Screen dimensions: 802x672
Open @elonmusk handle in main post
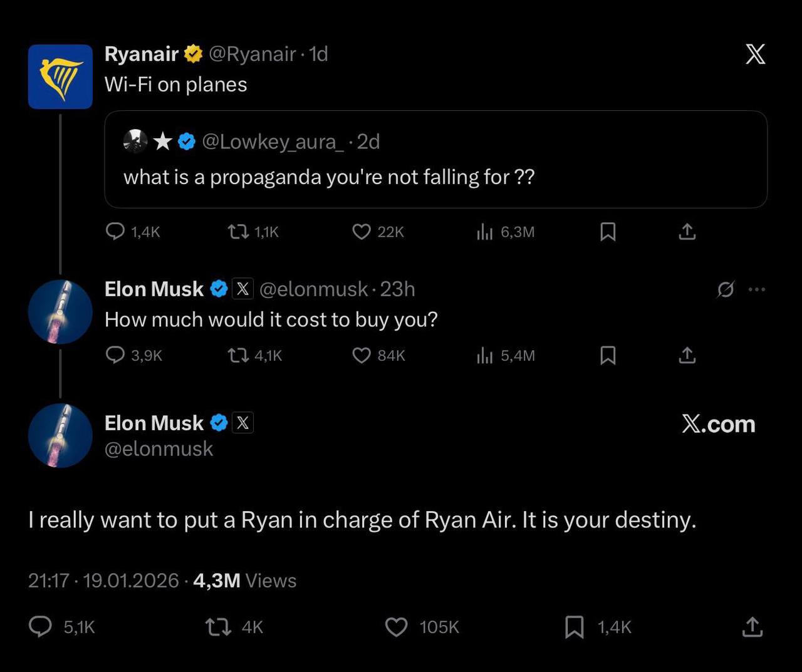pyautogui.click(x=159, y=449)
